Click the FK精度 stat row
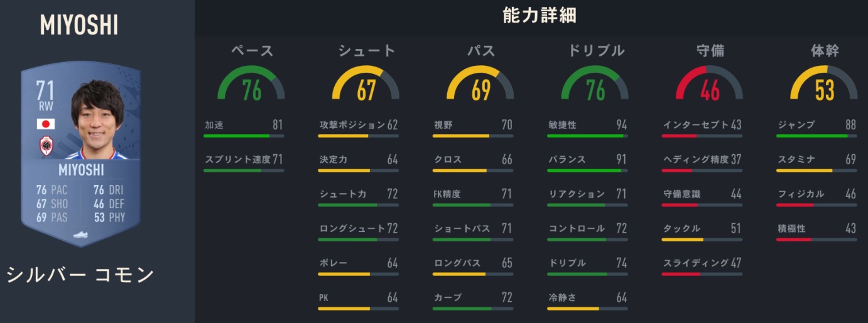The image size is (868, 323). (x=473, y=194)
